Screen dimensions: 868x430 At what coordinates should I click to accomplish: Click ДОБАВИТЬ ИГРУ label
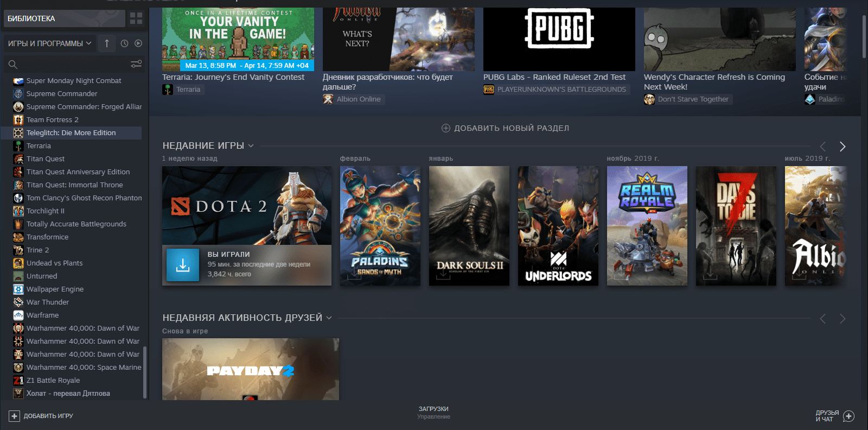[x=48, y=416]
